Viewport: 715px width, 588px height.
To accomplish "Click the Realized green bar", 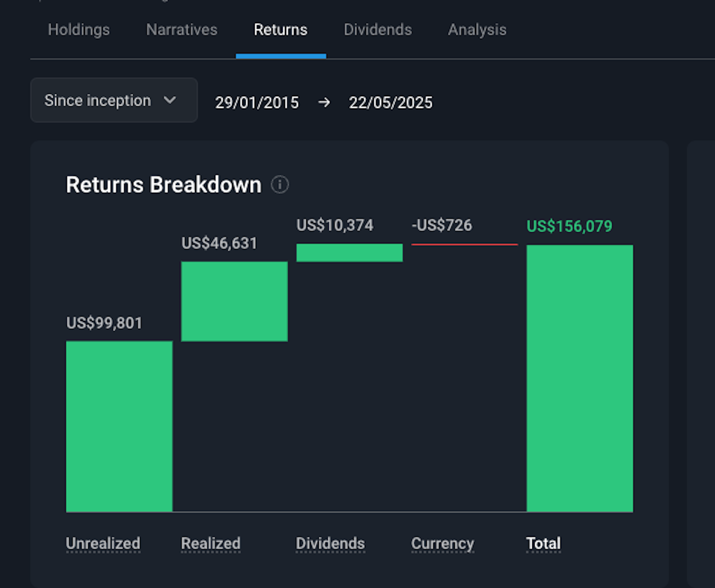I will pyautogui.click(x=234, y=301).
